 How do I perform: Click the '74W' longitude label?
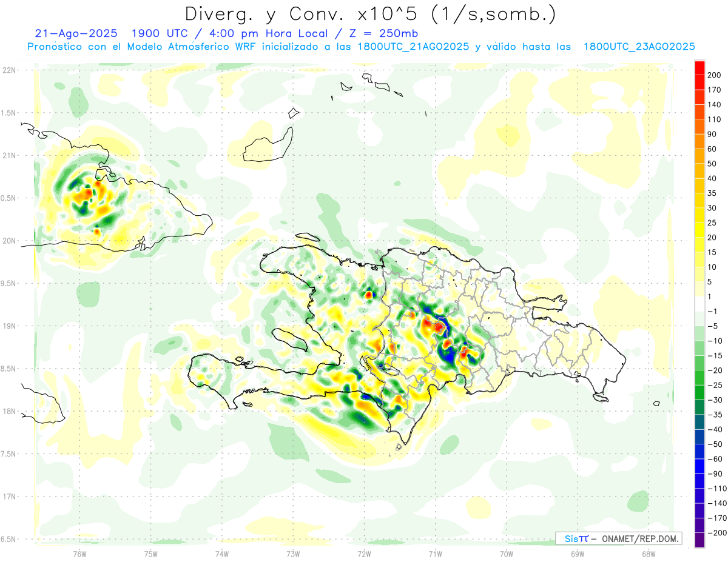[222, 554]
